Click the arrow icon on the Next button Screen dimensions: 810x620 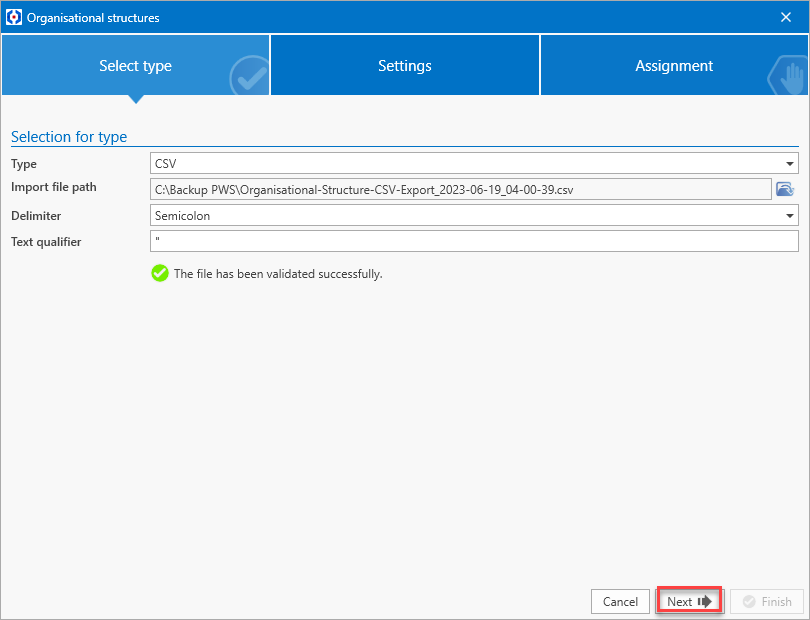705,602
